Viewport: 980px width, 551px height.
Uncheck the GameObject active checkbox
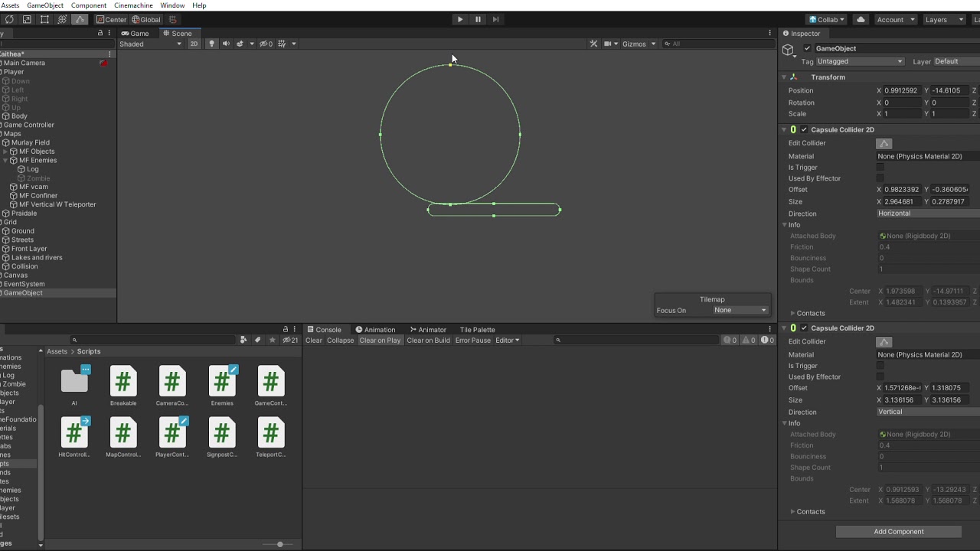(807, 48)
